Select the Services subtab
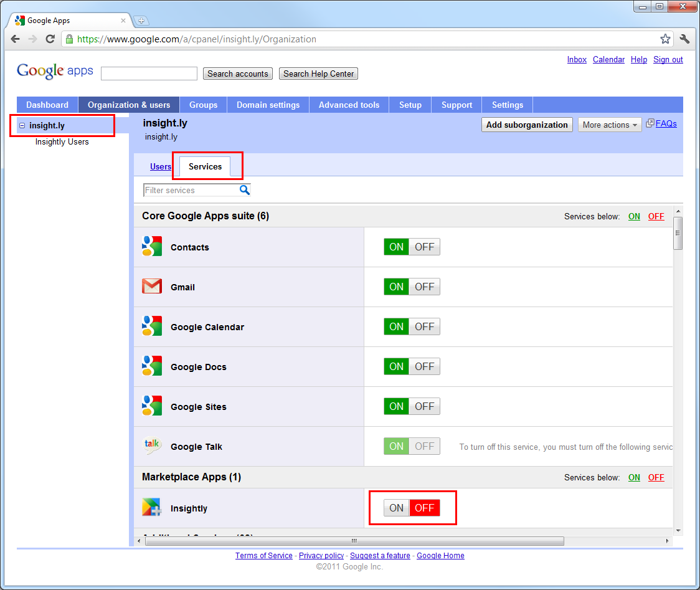The image size is (700, 590). pos(205,166)
